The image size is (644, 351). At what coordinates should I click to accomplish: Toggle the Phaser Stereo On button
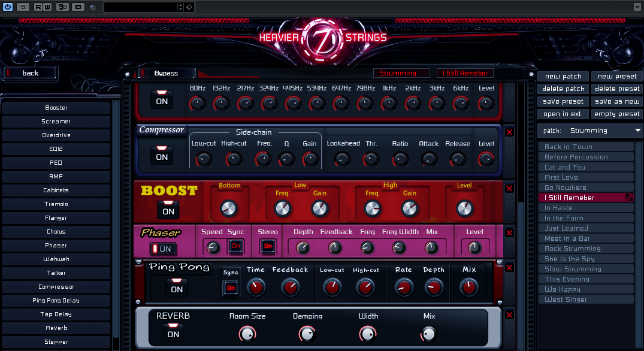tap(268, 246)
